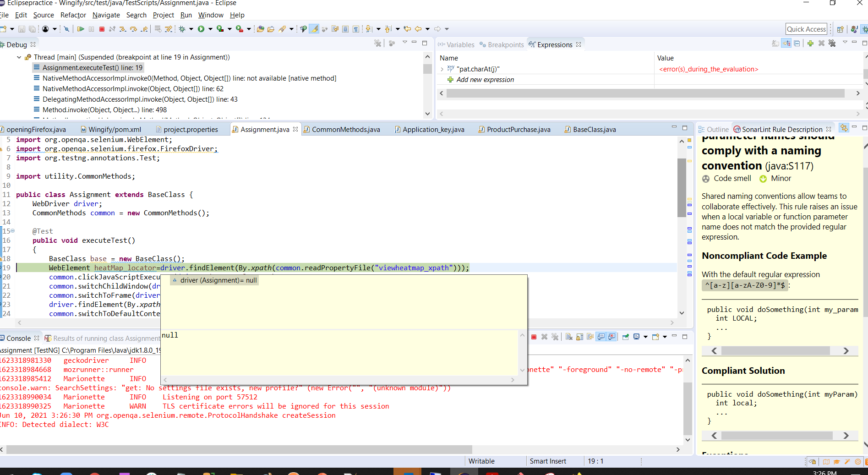This screenshot has height=475, width=868.
Task: Open the Window menu
Action: pos(211,15)
